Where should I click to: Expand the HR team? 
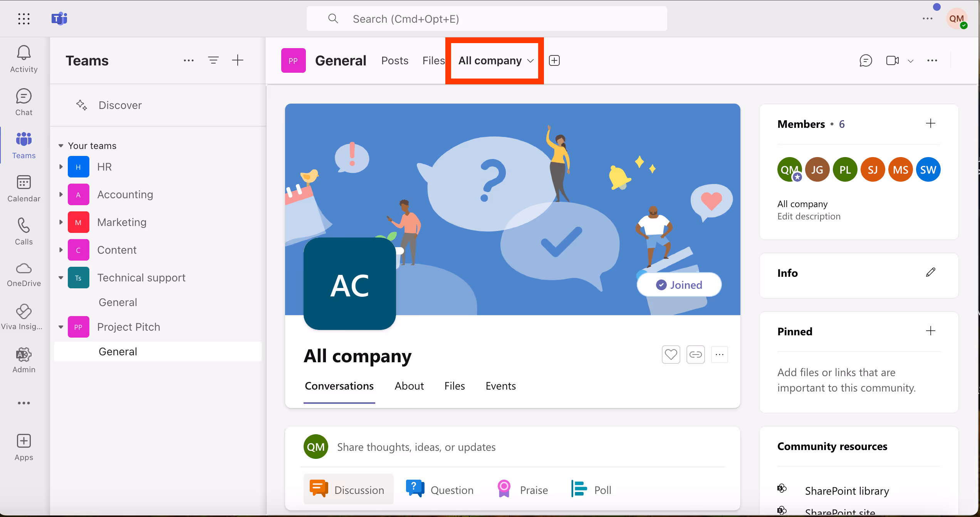tap(61, 167)
